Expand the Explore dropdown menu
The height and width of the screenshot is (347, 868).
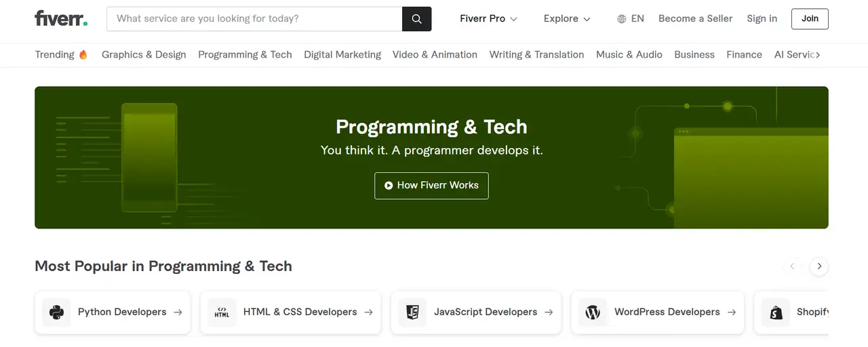click(x=567, y=19)
